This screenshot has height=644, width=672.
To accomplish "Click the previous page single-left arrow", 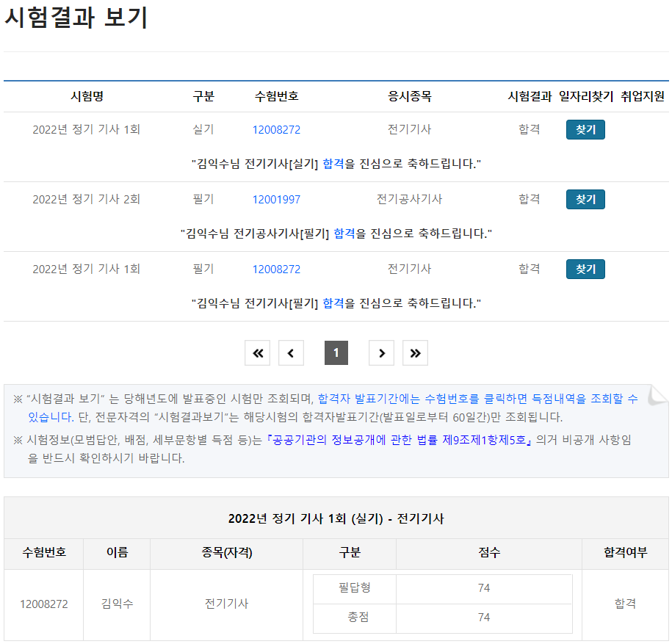I will click(x=291, y=353).
